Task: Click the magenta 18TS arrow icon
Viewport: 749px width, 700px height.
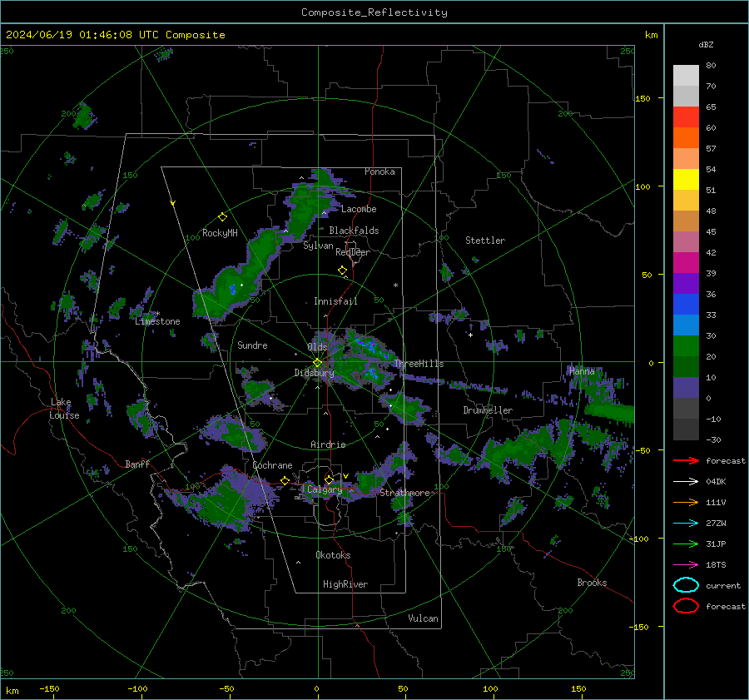Action: [686, 565]
